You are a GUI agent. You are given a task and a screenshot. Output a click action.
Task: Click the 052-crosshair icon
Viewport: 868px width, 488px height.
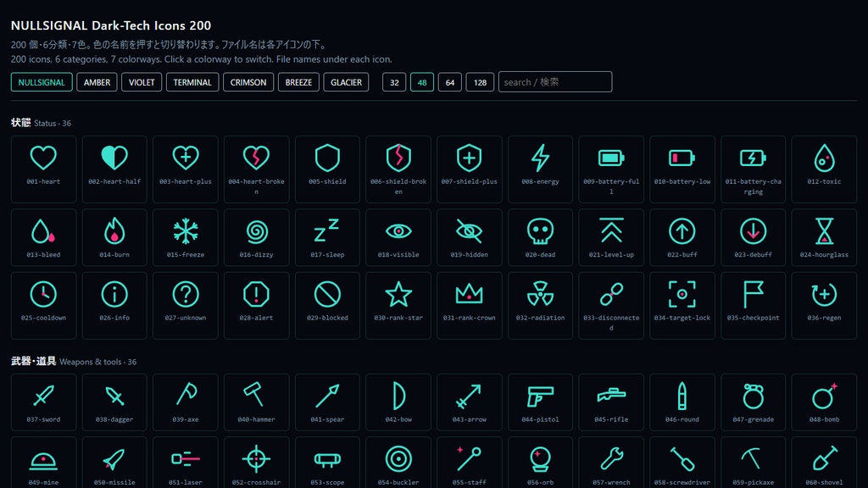pos(256,459)
